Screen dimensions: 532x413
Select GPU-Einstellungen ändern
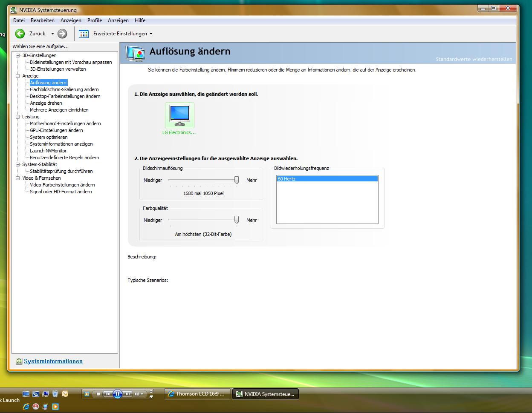click(x=56, y=130)
